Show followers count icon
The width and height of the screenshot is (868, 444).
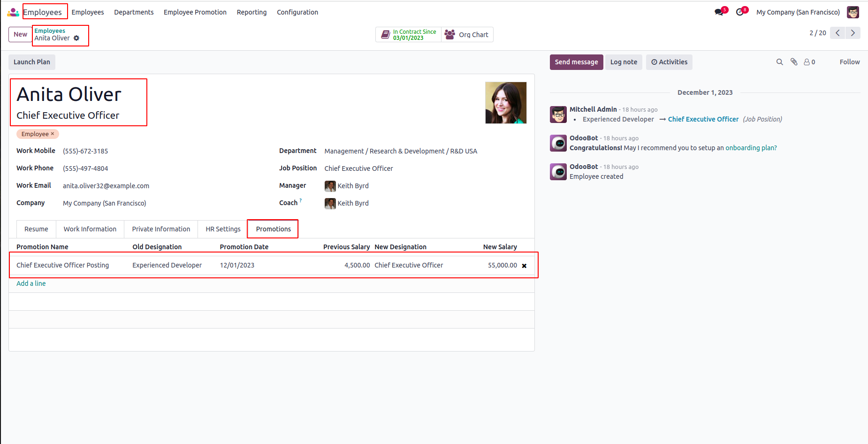tap(809, 62)
